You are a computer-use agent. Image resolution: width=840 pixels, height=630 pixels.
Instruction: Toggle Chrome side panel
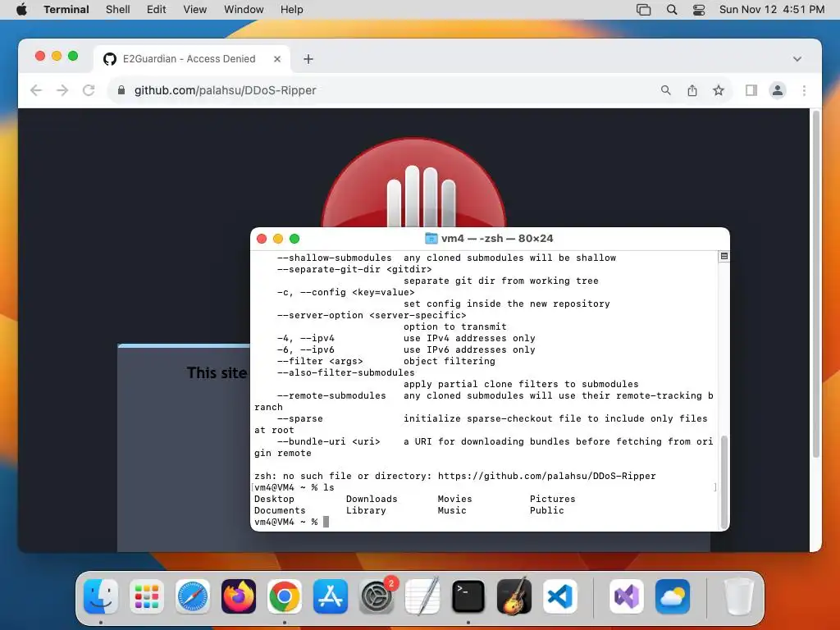(x=751, y=90)
